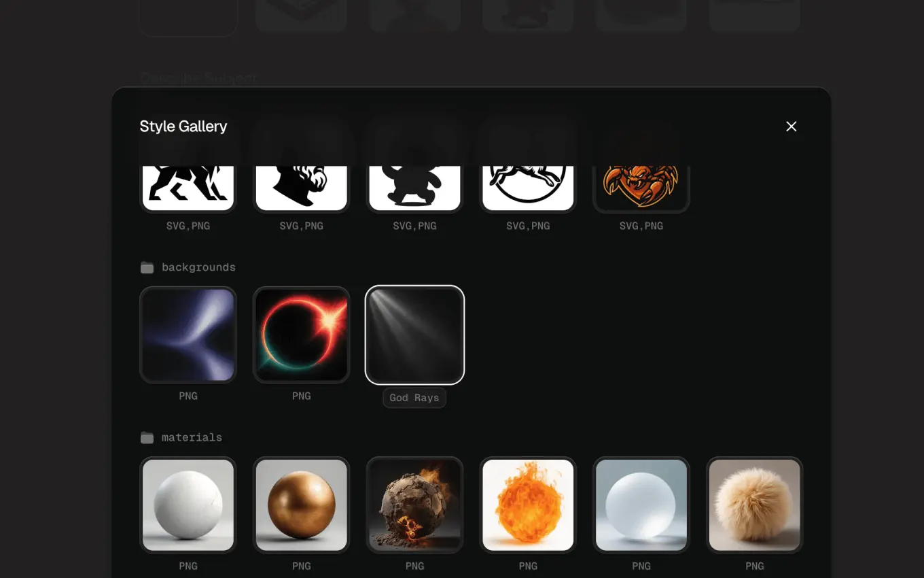The width and height of the screenshot is (924, 578).
Task: Choose the bronze metallic sphere material
Action: [302, 505]
